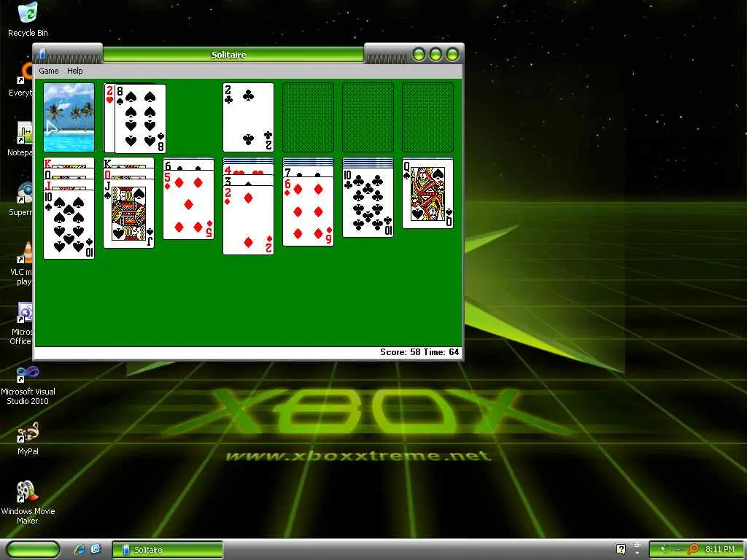The width and height of the screenshot is (747, 560).
Task: Open the Microsoft Visual Studio 2010 shortcut
Action: pyautogui.click(x=28, y=385)
